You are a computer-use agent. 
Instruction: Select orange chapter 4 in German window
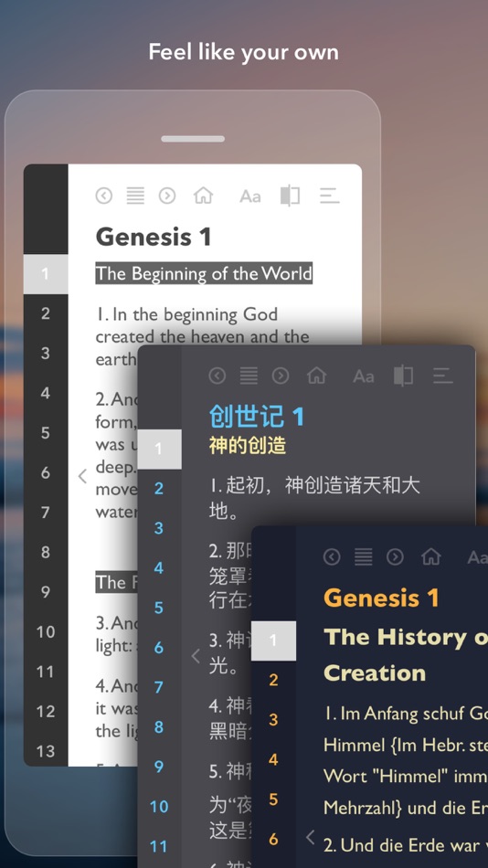(x=273, y=760)
